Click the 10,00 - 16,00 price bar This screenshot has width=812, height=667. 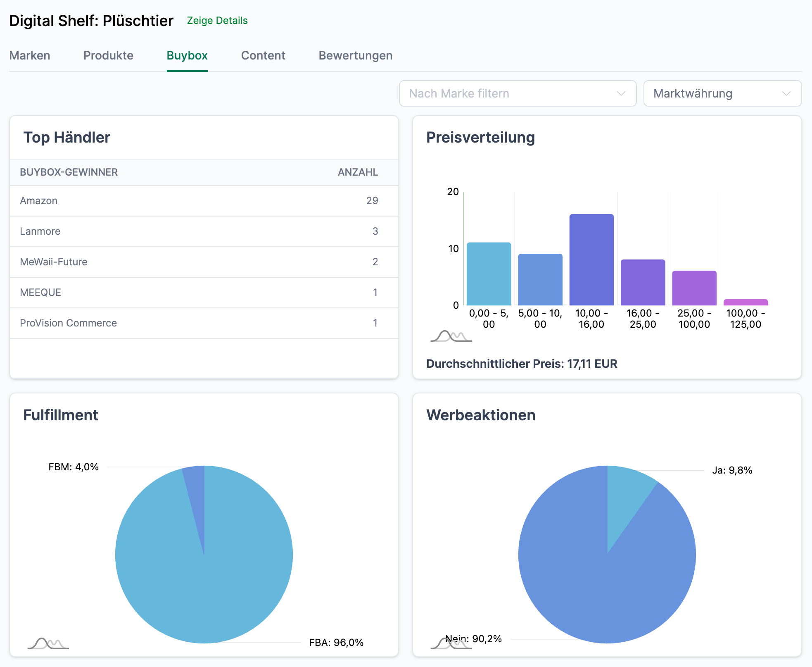click(x=591, y=260)
